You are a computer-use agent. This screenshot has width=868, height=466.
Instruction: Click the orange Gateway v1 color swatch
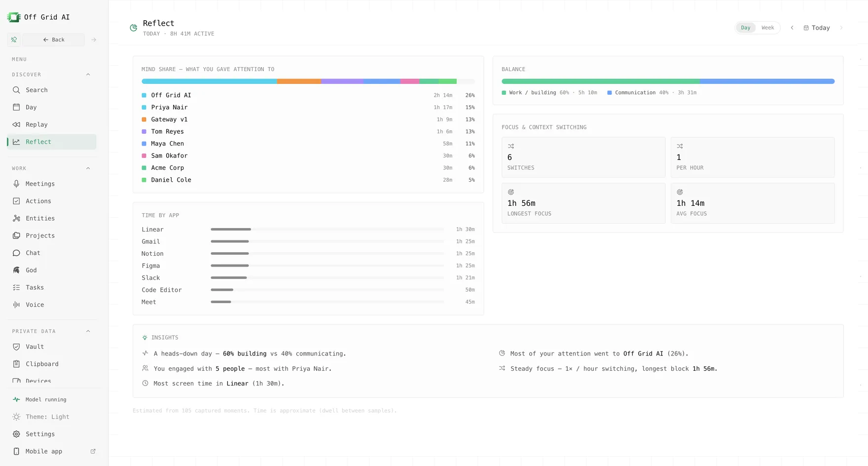144,119
